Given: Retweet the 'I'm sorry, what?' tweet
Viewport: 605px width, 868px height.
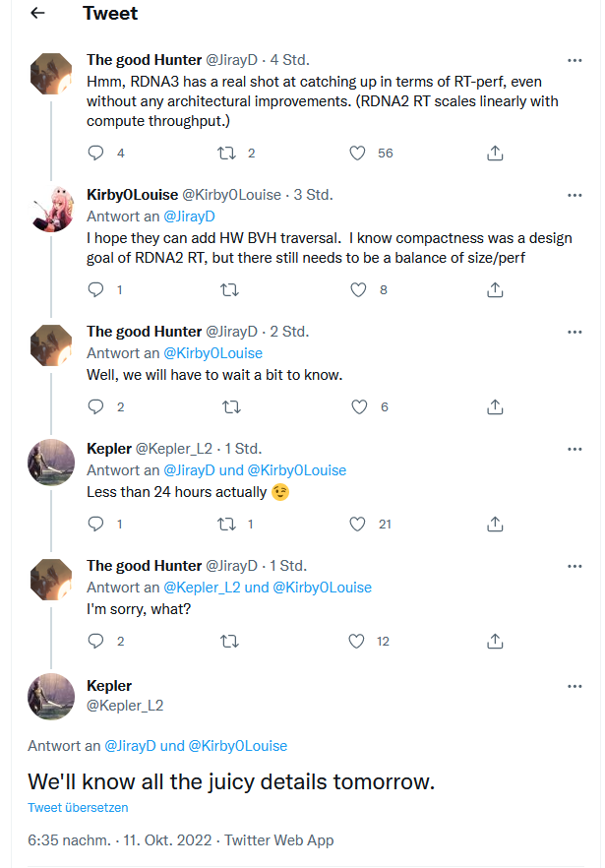Looking at the screenshot, I should click(x=229, y=641).
